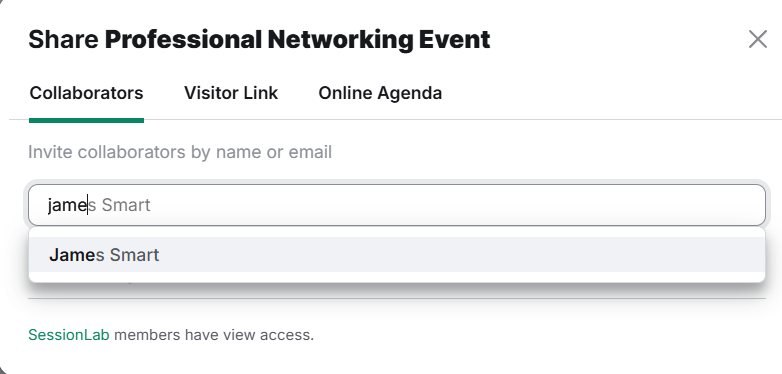Viewport: 782px width, 374px height.
Task: Click the greyed autocomplete text "s Smart"
Action: pos(119,205)
